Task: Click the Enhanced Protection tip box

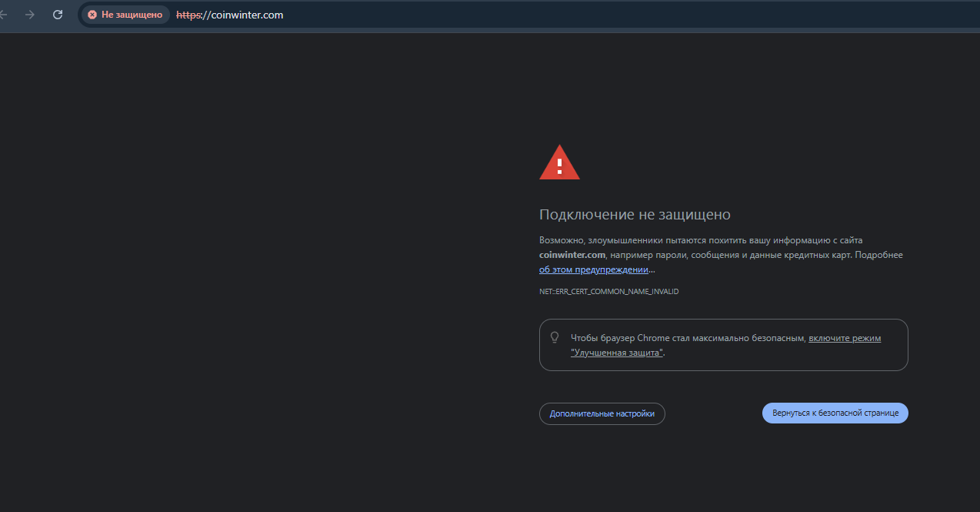Action: [723, 344]
